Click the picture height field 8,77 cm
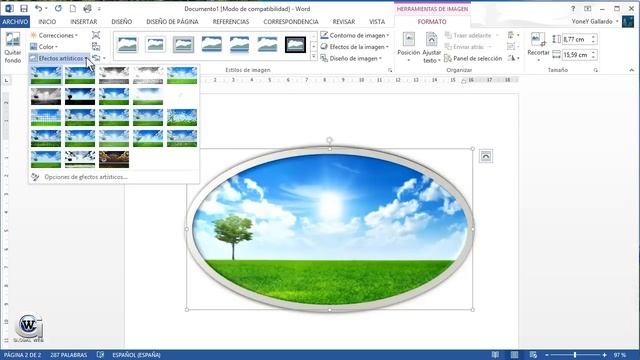Image resolution: width=640 pixels, height=360 pixels. tap(576, 39)
